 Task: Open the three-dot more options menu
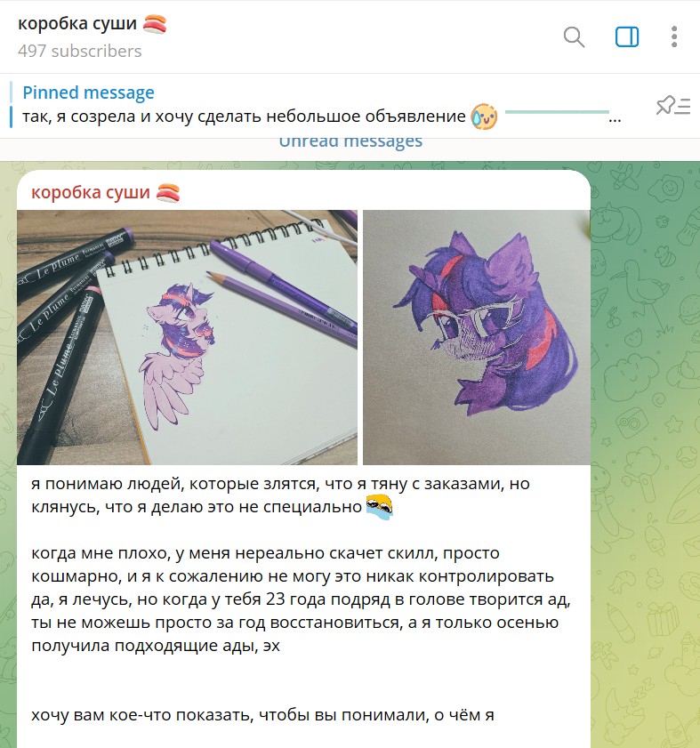click(x=673, y=37)
